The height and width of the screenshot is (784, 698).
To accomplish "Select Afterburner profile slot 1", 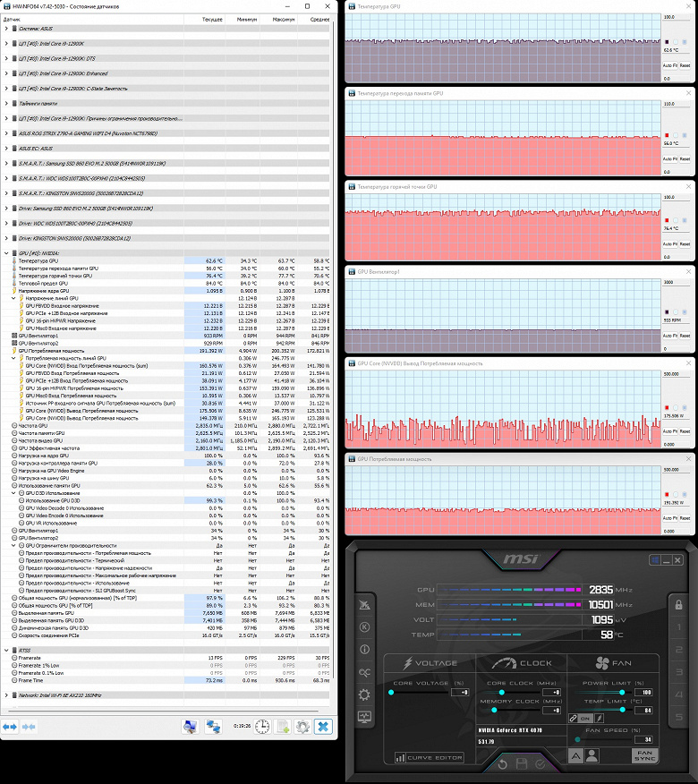I will tap(679, 627).
